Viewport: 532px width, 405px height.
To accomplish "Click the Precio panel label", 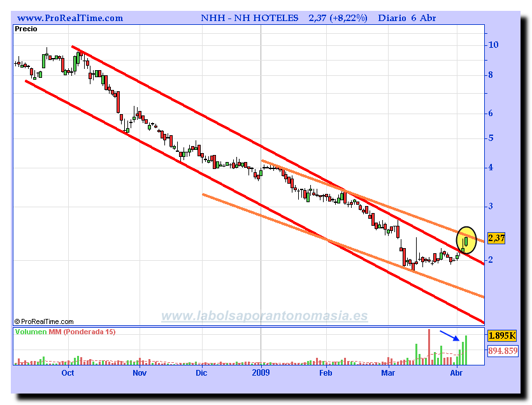I will [25, 29].
